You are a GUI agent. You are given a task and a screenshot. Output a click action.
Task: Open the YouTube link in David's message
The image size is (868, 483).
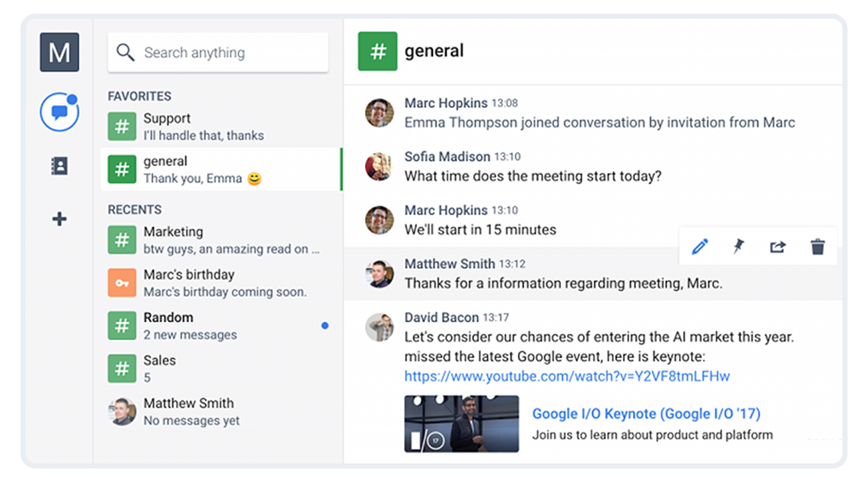(x=567, y=376)
